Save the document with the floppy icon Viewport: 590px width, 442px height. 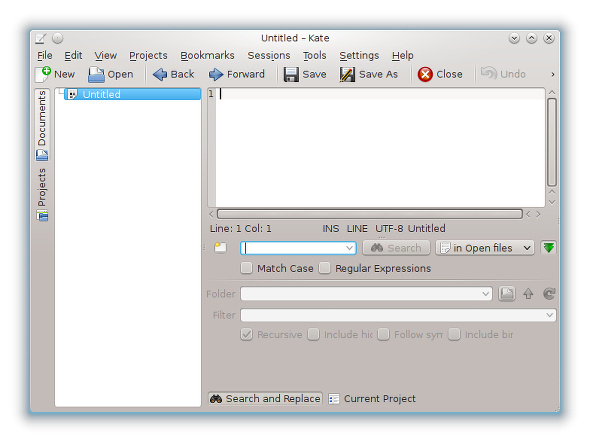(x=305, y=74)
